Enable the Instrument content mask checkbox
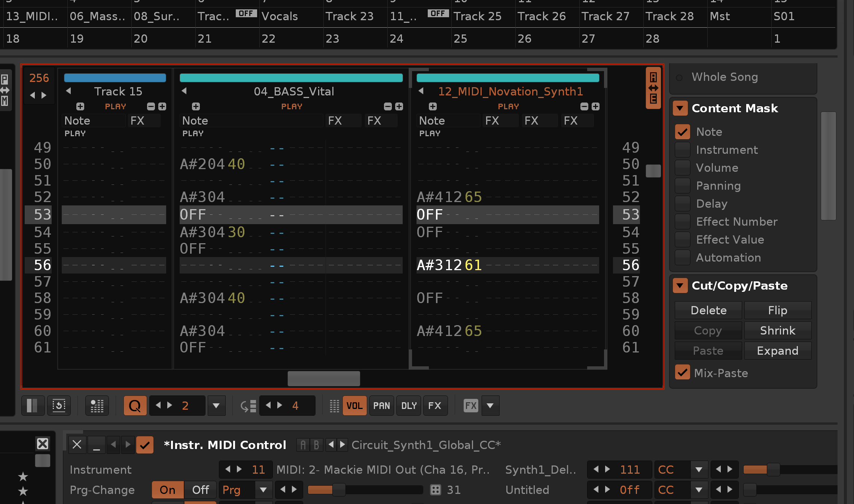Image resolution: width=854 pixels, height=504 pixels. [x=683, y=150]
